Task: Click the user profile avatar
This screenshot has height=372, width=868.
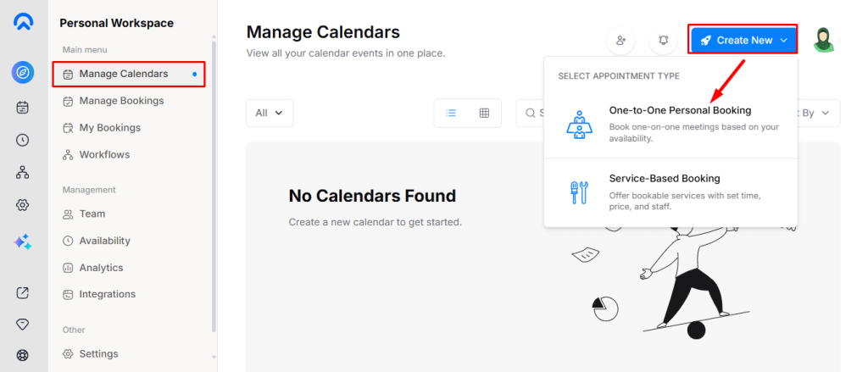Action: (825, 40)
